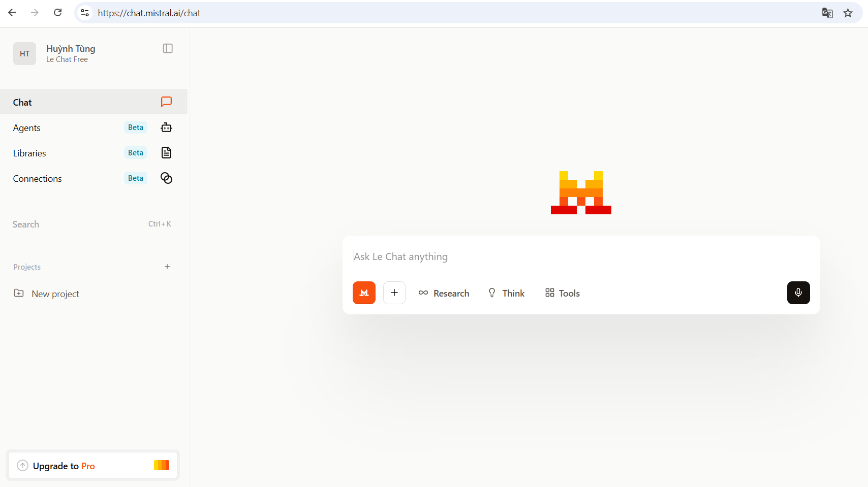Click the orange Mistral model button
The image size is (868, 487).
pos(364,293)
